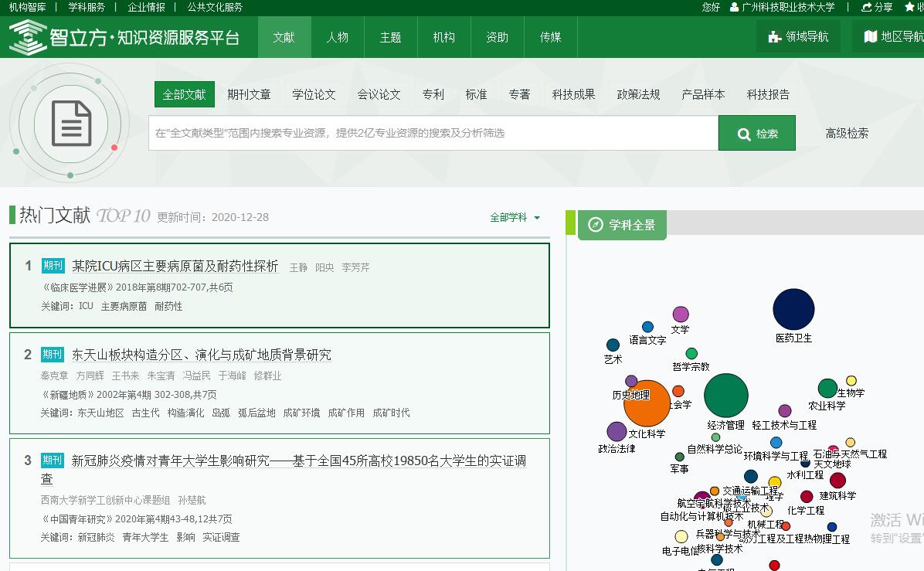This screenshot has width=924, height=571.
Task: Switch to the 人物 navigation tab
Action: [x=338, y=37]
